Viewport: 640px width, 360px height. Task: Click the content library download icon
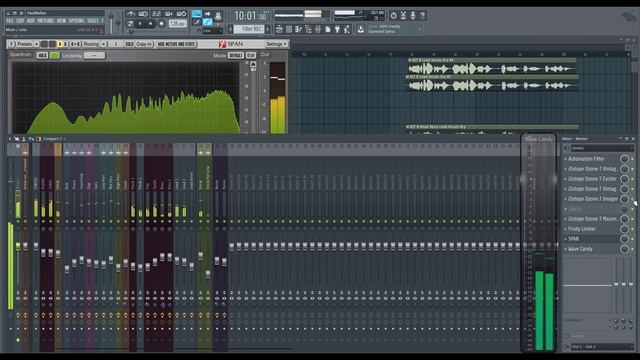(x=360, y=29)
